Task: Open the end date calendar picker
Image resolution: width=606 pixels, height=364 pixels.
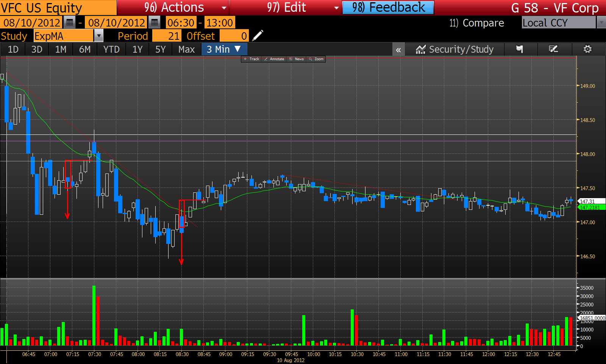Action: (x=154, y=23)
